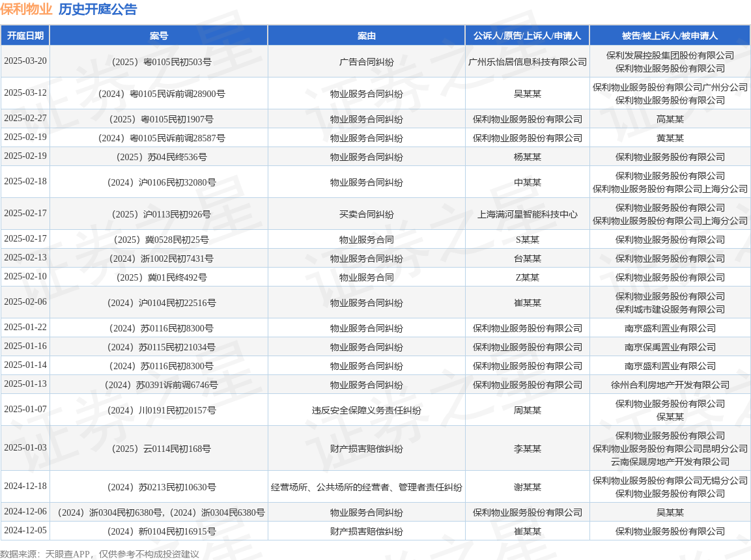Click the date 2025-01-07
This screenshot has height=560, width=751.
coord(25,409)
